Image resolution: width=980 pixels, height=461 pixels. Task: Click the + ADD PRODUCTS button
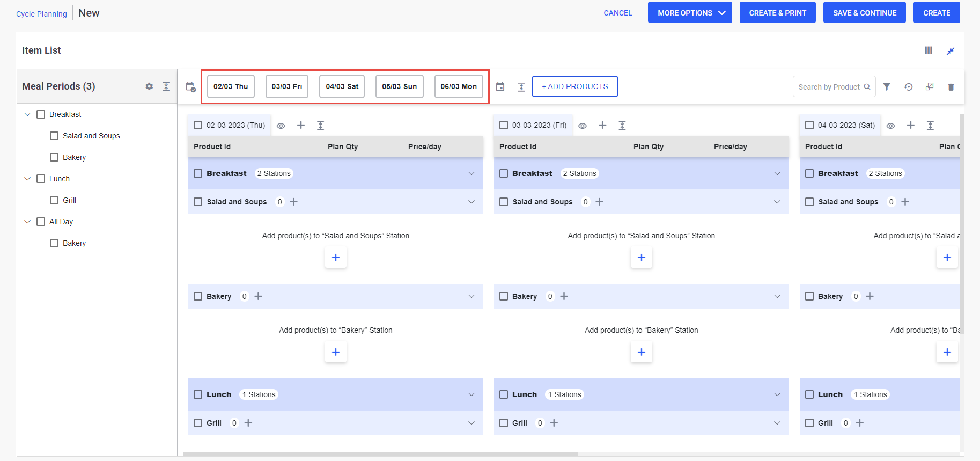coord(575,86)
